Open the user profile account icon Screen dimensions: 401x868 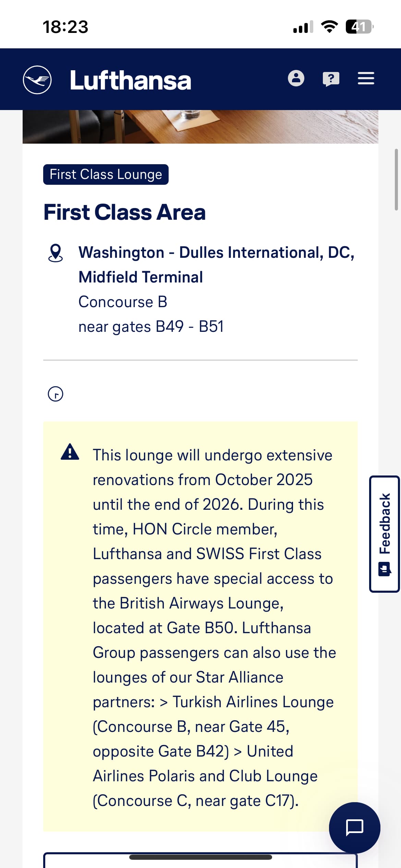click(296, 79)
